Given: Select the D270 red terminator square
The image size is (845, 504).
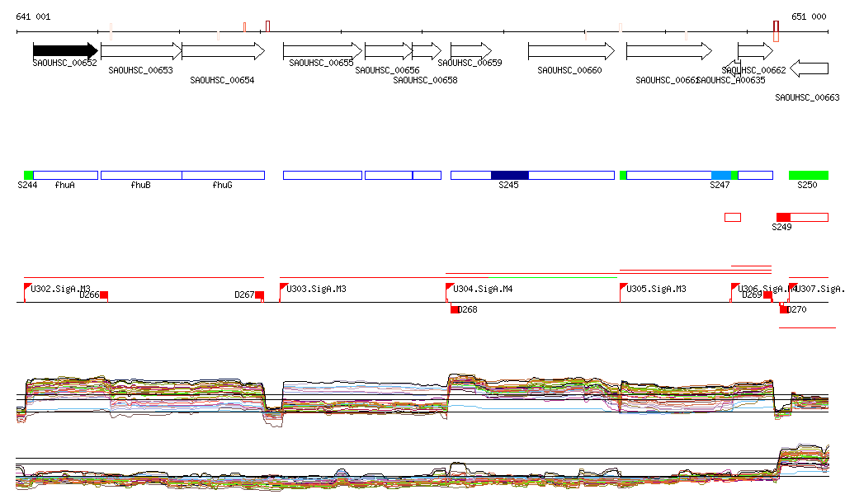Looking at the screenshot, I should [x=784, y=309].
